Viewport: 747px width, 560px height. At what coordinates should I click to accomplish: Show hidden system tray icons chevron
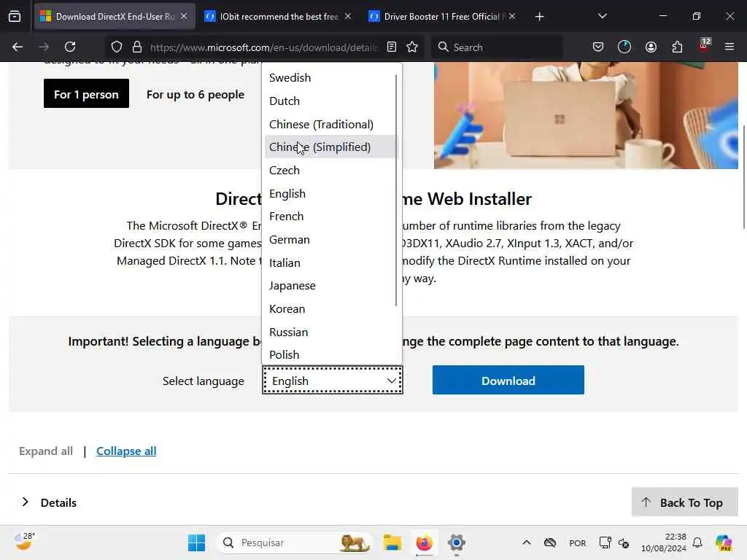coord(527,542)
